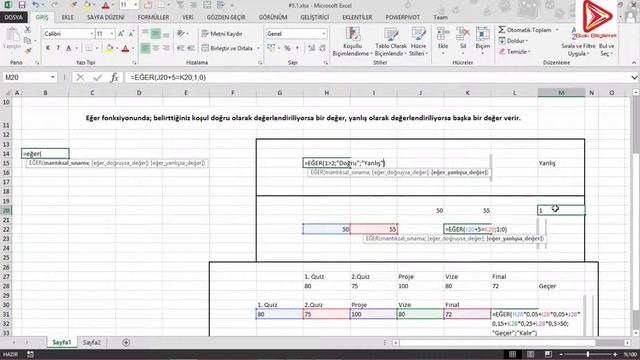Screen dimensions: 640x360
Task: Click the text orientation icon
Action: pyautogui.click(x=181, y=33)
